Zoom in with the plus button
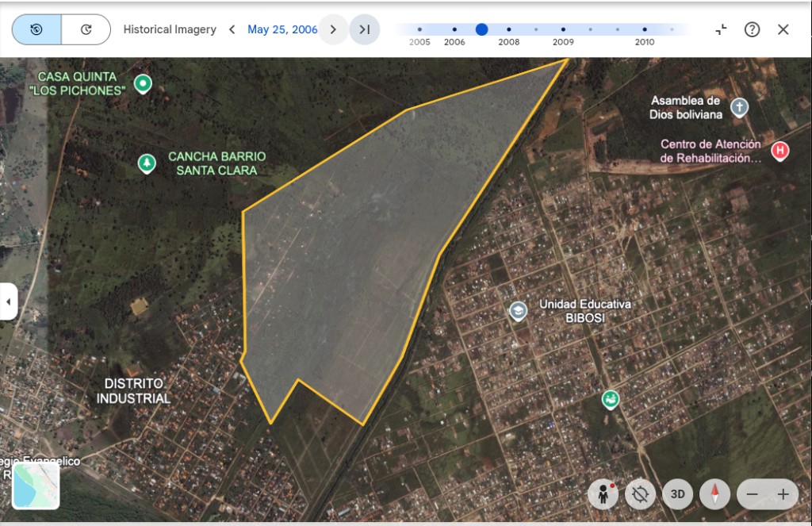 [x=783, y=494]
